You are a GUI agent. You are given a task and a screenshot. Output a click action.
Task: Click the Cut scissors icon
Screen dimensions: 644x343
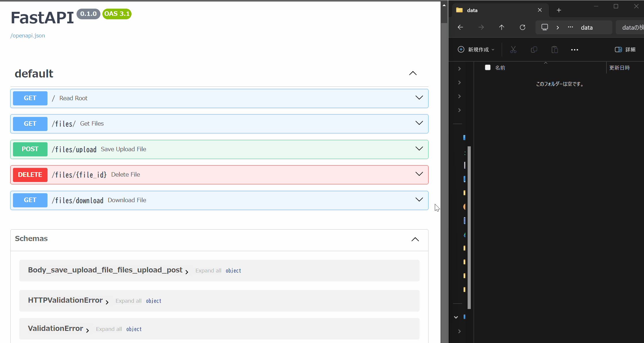pyautogui.click(x=513, y=50)
